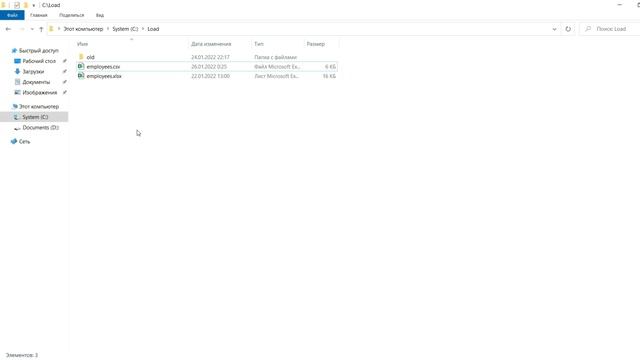Click the old folder name
This screenshot has width=640, height=360.
click(x=90, y=57)
